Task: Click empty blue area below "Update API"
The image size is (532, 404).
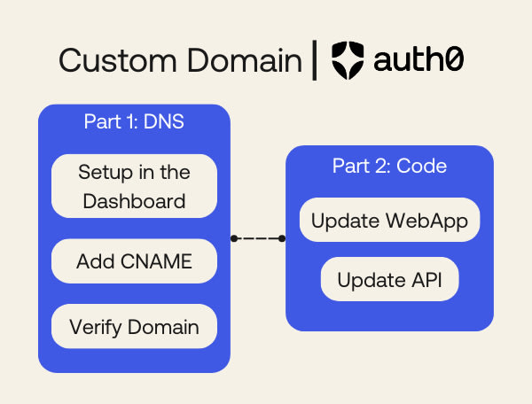Action: click(x=389, y=316)
